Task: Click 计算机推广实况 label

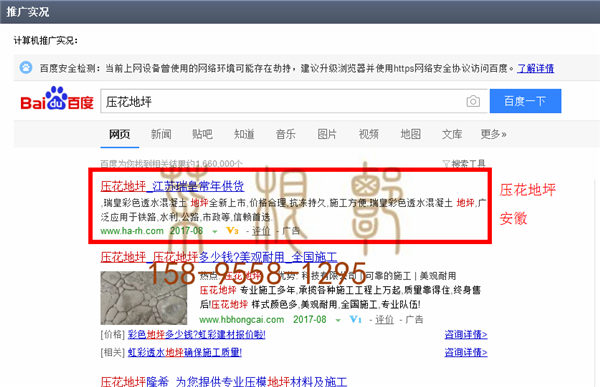Action: coord(46,40)
